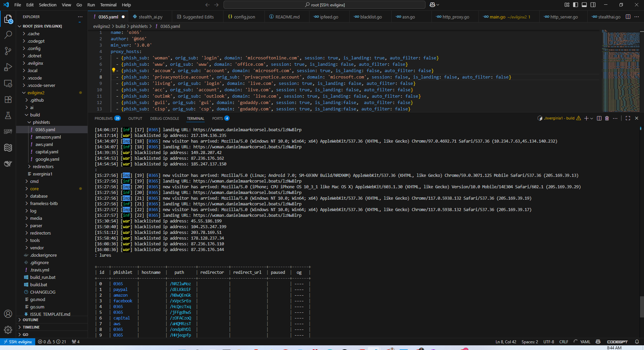Kill the terminal with trash icon
This screenshot has width=644, height=350.
(x=607, y=118)
